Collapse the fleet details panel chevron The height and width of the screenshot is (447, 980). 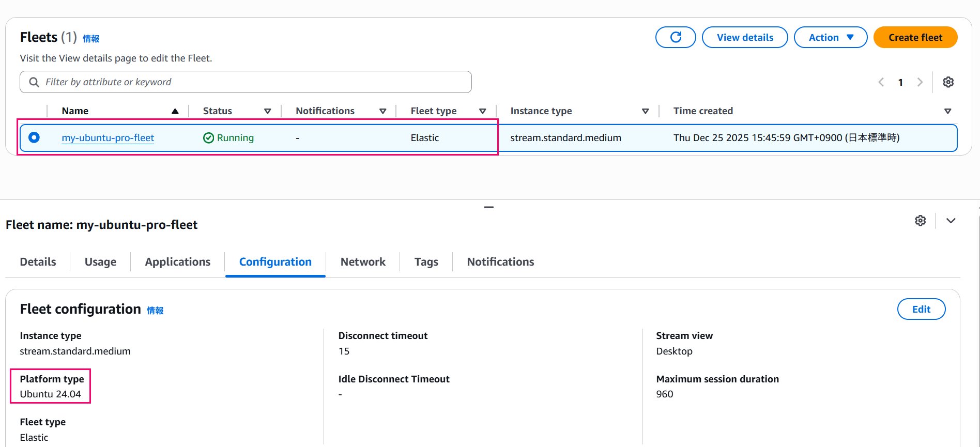951,221
